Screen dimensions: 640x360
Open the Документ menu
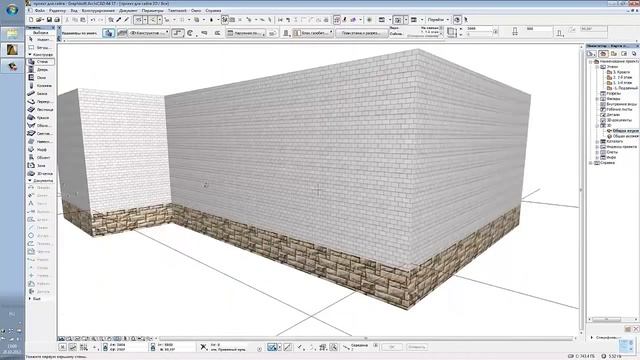[x=128, y=11]
